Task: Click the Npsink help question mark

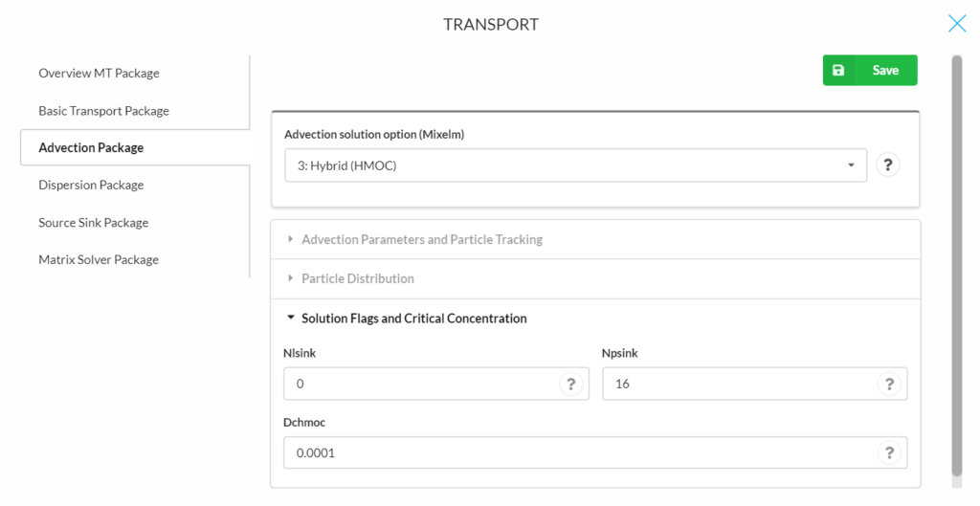Action: click(x=889, y=384)
